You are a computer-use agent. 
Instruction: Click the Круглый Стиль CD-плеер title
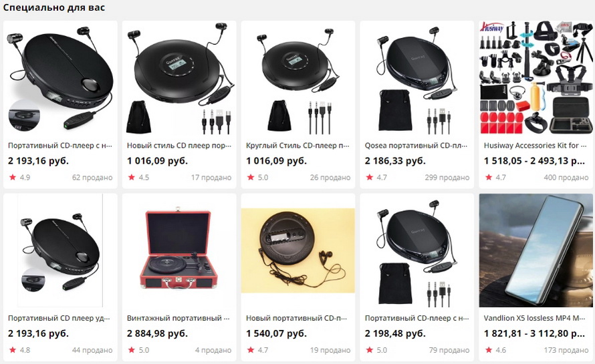298,145
